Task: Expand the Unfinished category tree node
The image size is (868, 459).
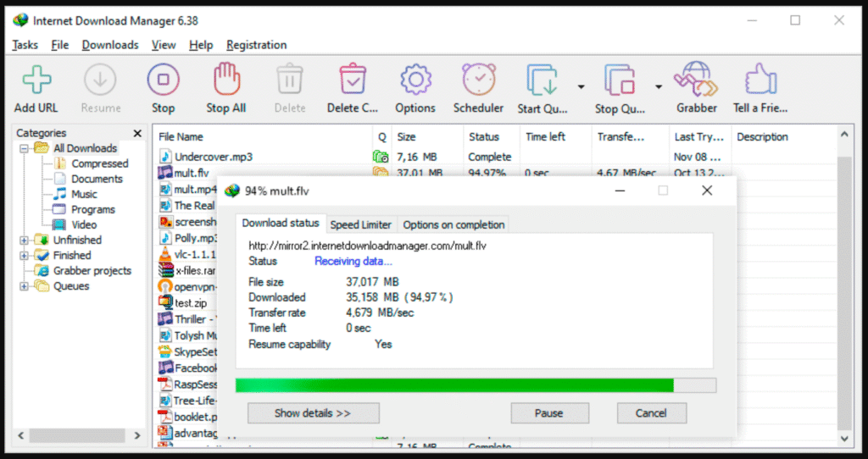Action: tap(24, 241)
